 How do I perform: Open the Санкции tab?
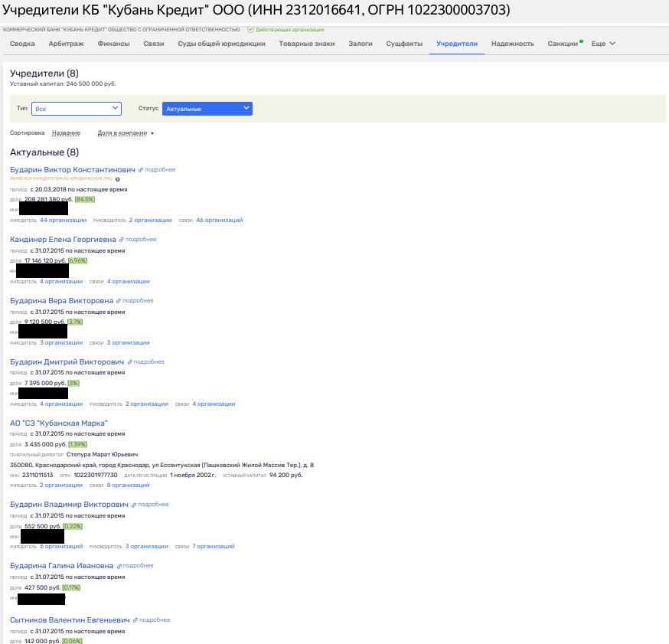click(x=563, y=44)
